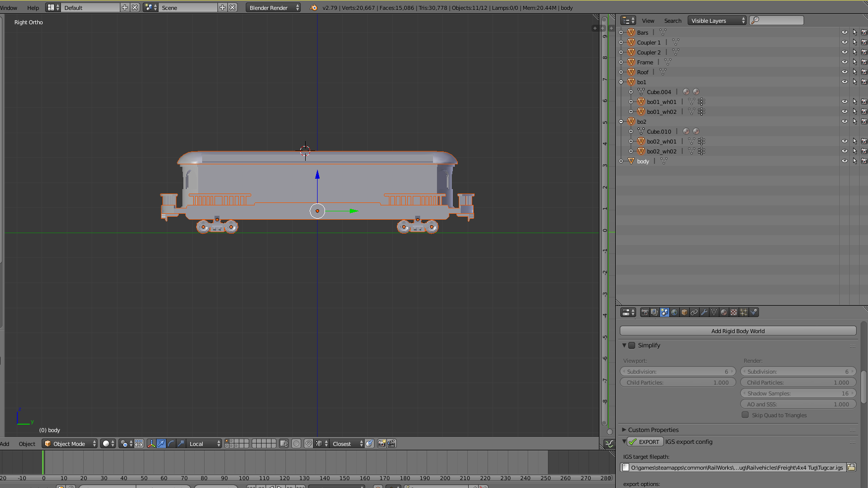Open the Constraints properties tab (chain icon)
This screenshot has width=868, height=488.
click(x=694, y=312)
